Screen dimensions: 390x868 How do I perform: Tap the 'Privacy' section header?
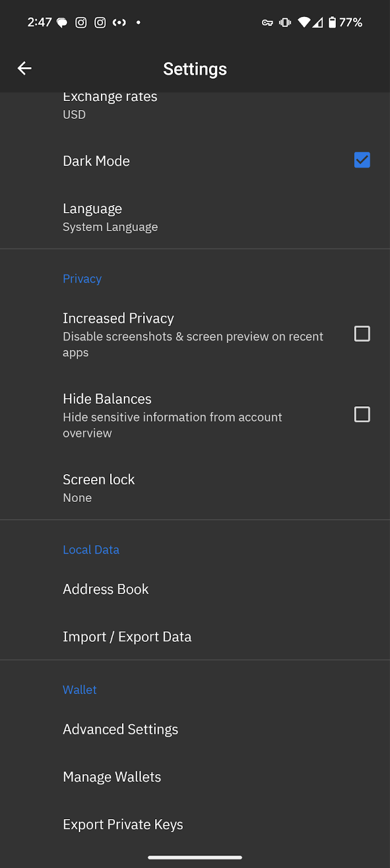[x=82, y=279]
